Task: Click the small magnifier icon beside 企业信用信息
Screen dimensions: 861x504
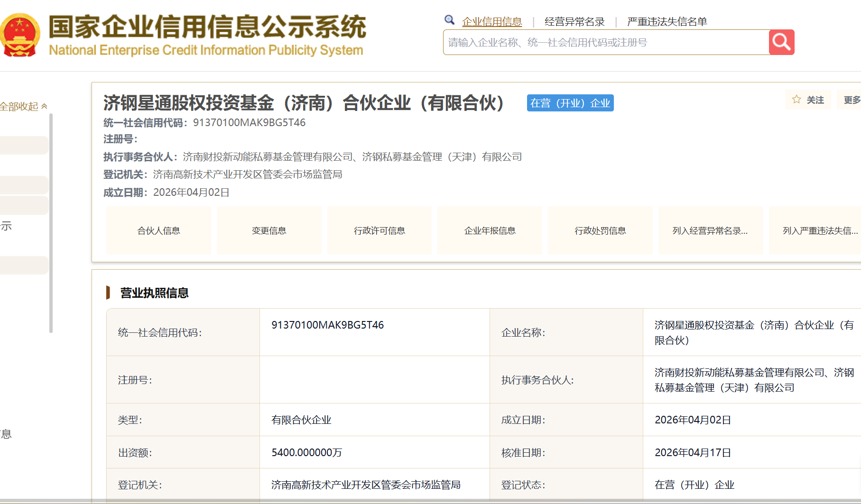Action: coord(449,20)
